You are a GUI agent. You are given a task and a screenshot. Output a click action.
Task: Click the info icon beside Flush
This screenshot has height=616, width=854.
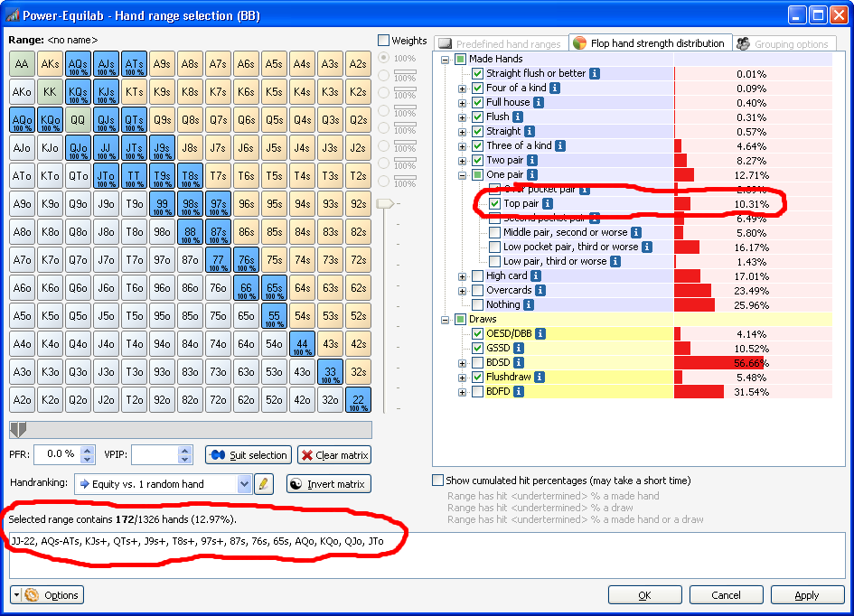coord(518,117)
